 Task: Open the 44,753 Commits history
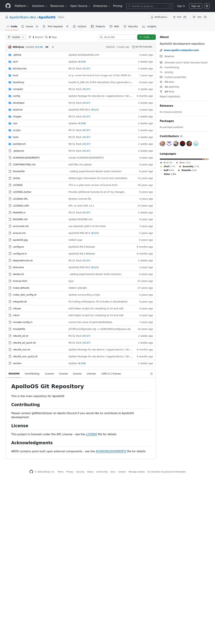tap(142, 47)
